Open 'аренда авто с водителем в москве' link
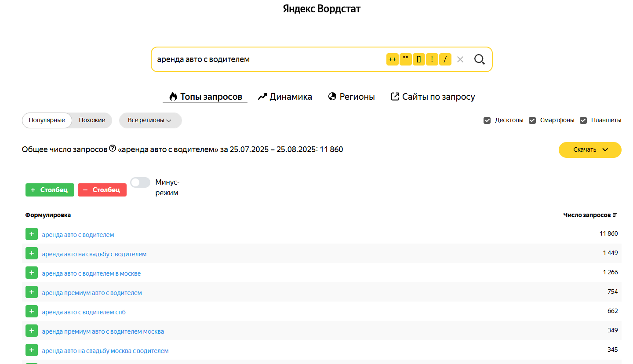 91,273
